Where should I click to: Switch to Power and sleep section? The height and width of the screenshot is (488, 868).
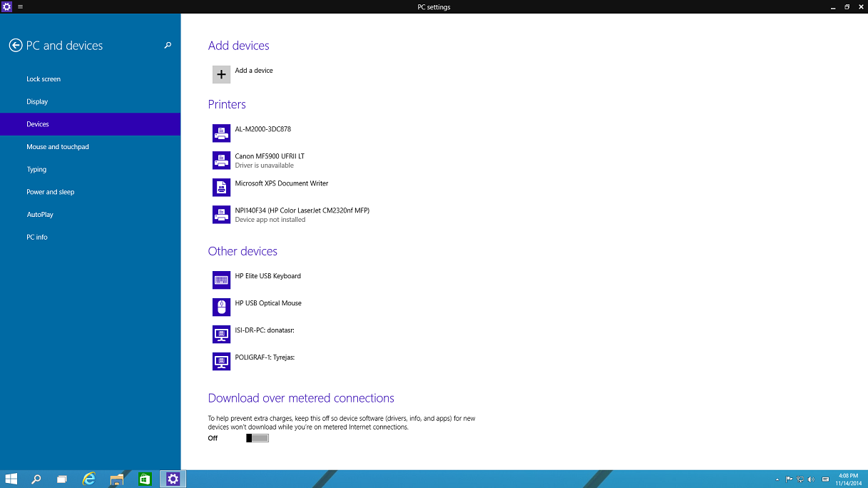coord(51,192)
